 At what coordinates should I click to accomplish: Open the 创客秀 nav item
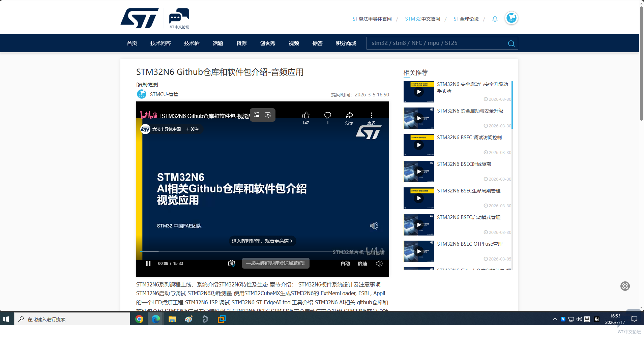tap(267, 43)
